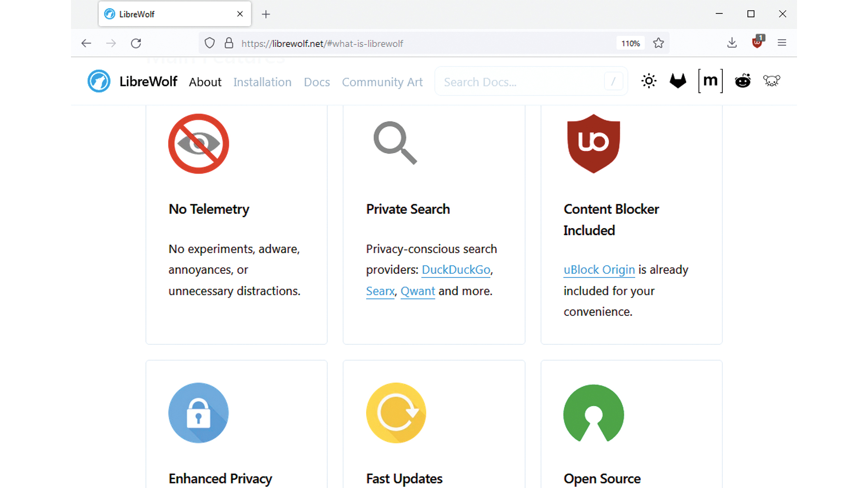The image size is (868, 488).
Task: Open the GitLab fox icon link
Action: [x=678, y=81]
